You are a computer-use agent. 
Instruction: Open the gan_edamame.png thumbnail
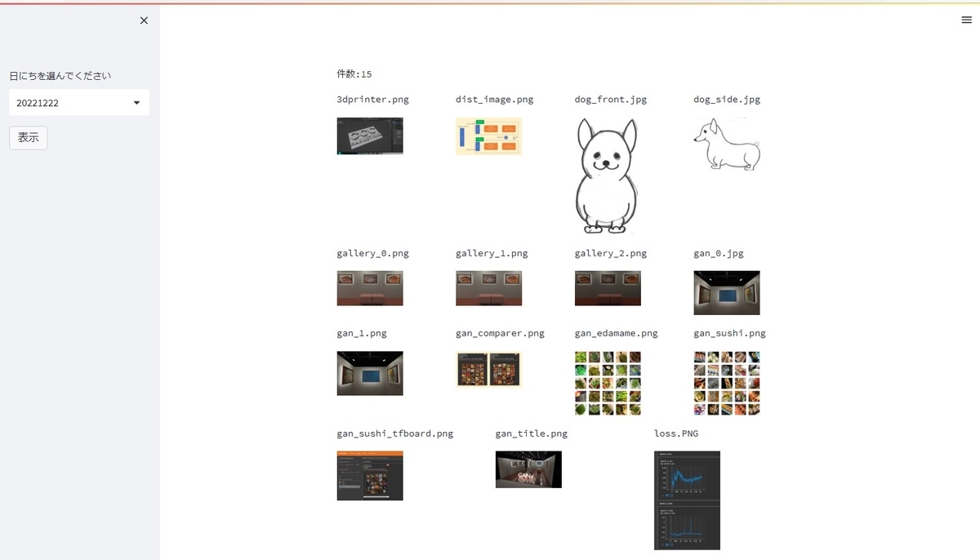click(607, 383)
